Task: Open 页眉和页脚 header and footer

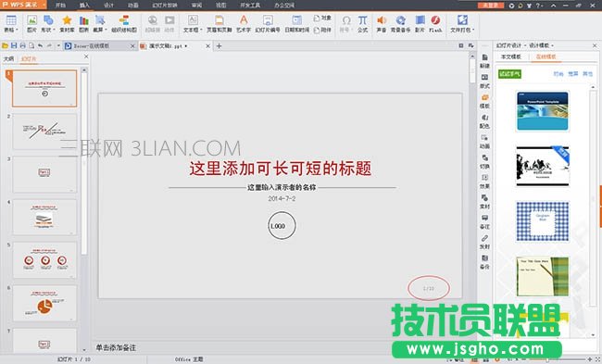Action: (219, 20)
